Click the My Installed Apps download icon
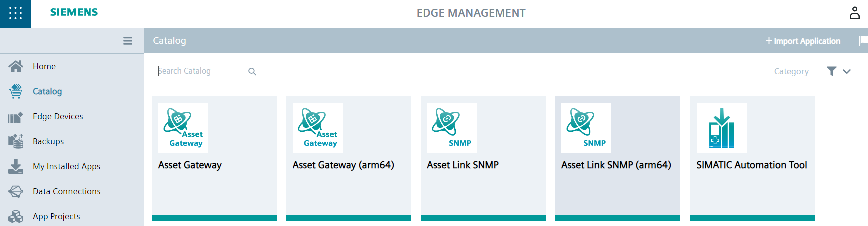The height and width of the screenshot is (226, 868). [16, 166]
